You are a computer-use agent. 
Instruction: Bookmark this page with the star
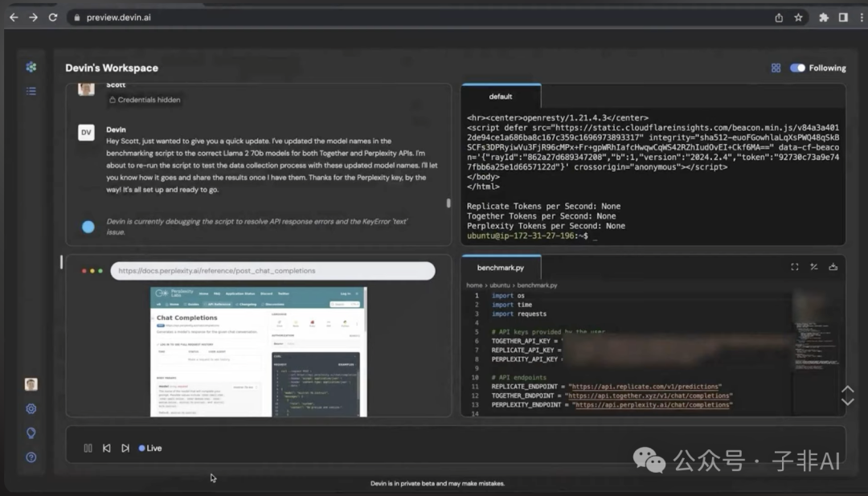(798, 18)
